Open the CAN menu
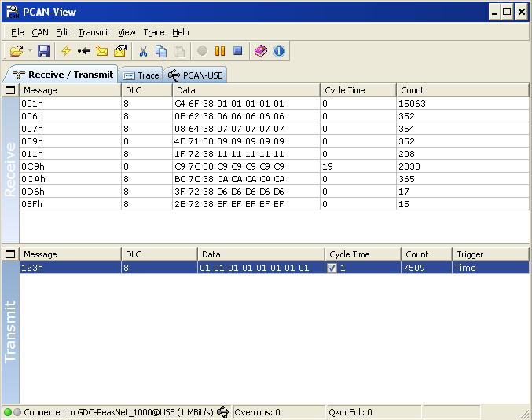This screenshot has height=420, width=532. click(x=39, y=32)
